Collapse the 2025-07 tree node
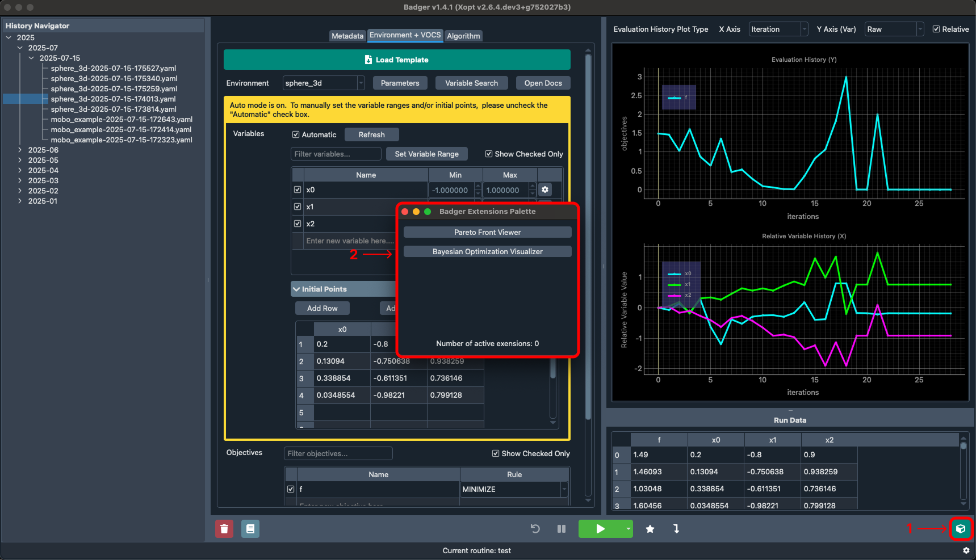976x560 pixels. (20, 48)
